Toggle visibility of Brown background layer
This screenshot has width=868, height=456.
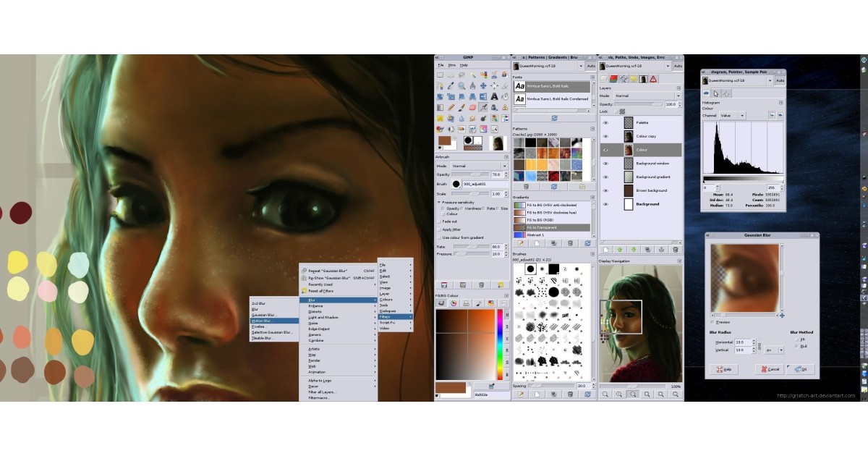point(605,190)
